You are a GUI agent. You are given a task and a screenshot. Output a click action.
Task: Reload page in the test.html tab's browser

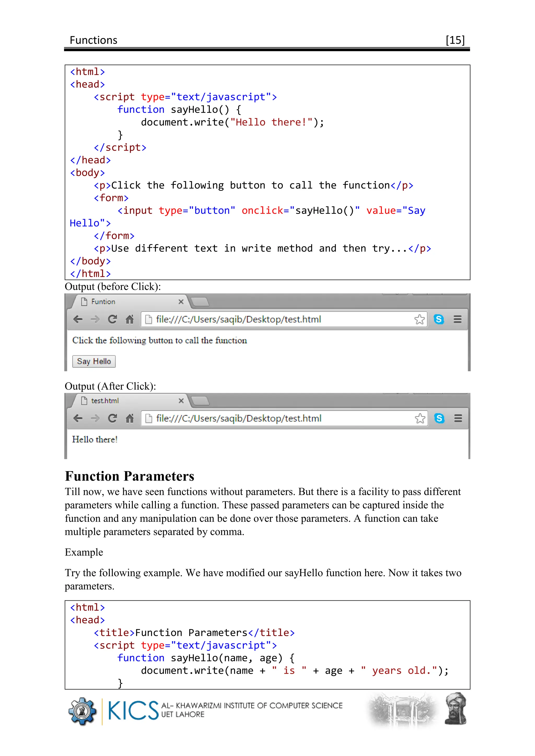[112, 418]
